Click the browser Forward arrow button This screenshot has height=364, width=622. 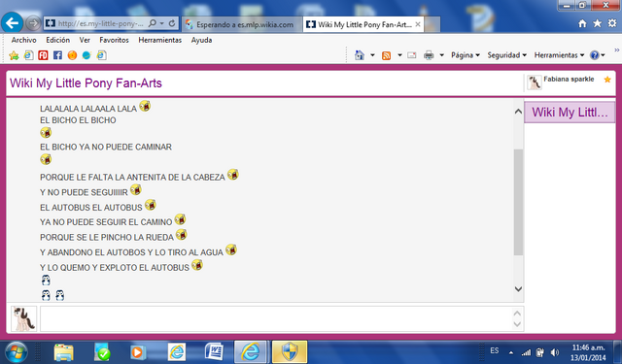coord(33,23)
